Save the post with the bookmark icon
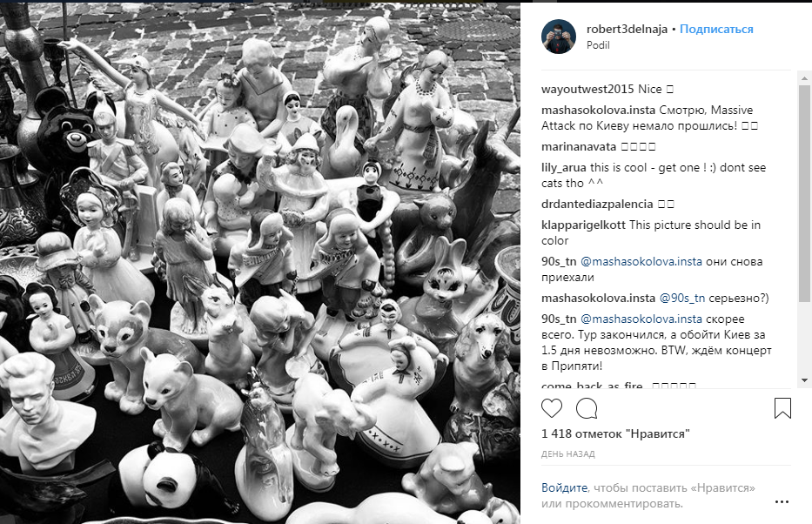Image resolution: width=812 pixels, height=524 pixels. pyautogui.click(x=782, y=408)
